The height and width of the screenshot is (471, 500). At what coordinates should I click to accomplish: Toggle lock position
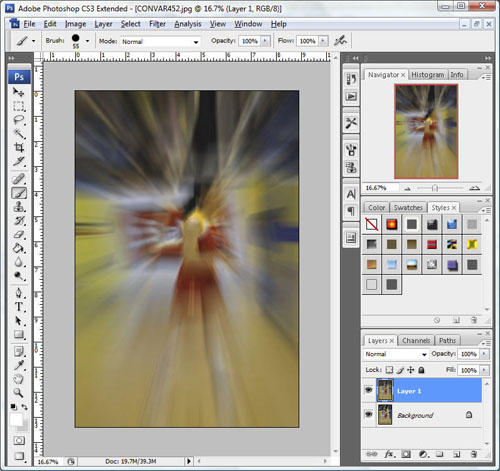pyautogui.click(x=411, y=370)
